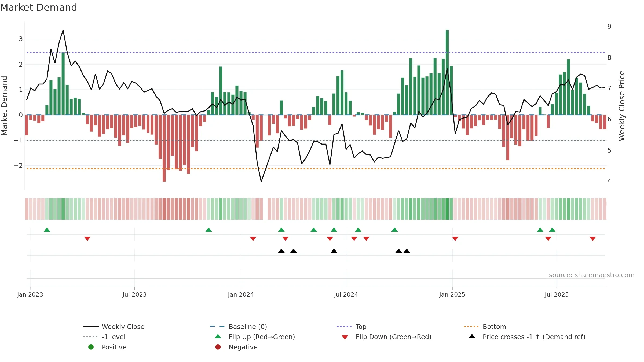Image resolution: width=644 pixels, height=362 pixels.
Task: Click the first red heatmap cell at left edge
Action: coord(27,209)
